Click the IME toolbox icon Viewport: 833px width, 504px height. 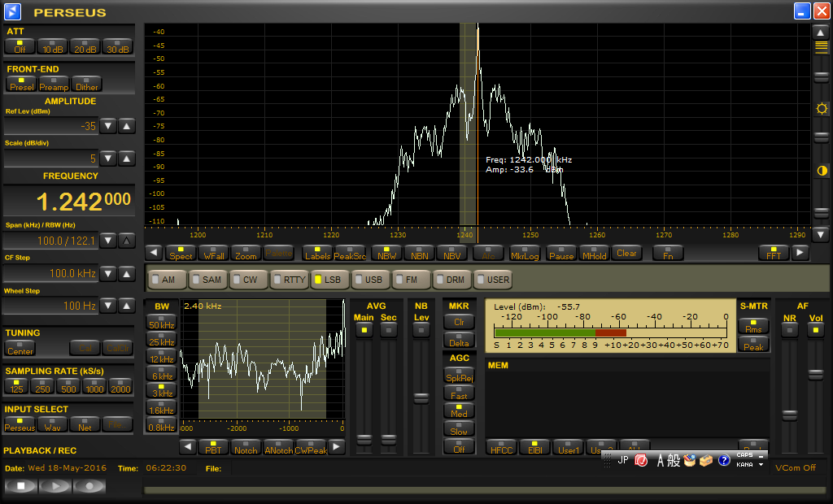pos(706,460)
